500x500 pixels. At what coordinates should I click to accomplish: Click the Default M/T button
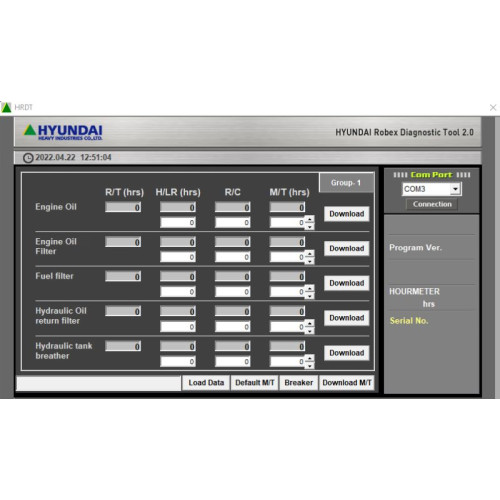[x=255, y=383]
